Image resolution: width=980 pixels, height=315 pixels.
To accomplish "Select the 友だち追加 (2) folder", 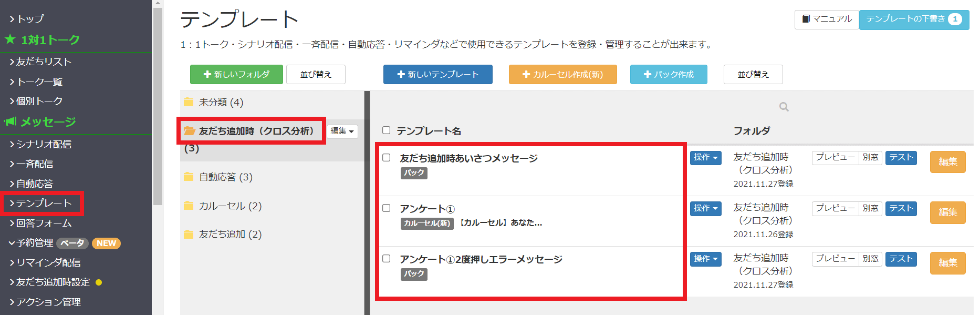I will 230,234.
